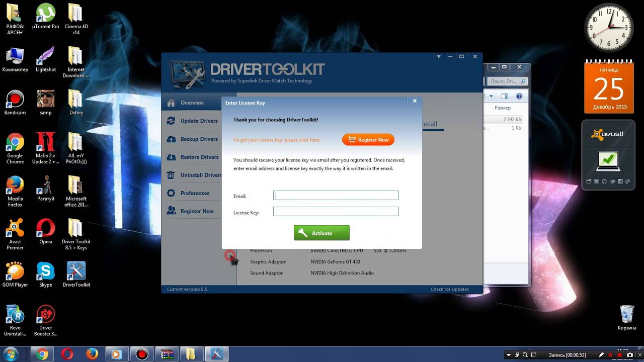Select the Avast Premier desktop icon
The image size is (644, 362).
coord(15,234)
